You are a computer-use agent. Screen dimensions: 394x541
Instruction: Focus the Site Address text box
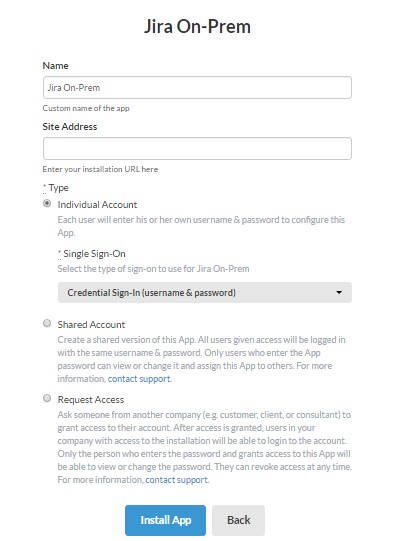pyautogui.click(x=197, y=149)
